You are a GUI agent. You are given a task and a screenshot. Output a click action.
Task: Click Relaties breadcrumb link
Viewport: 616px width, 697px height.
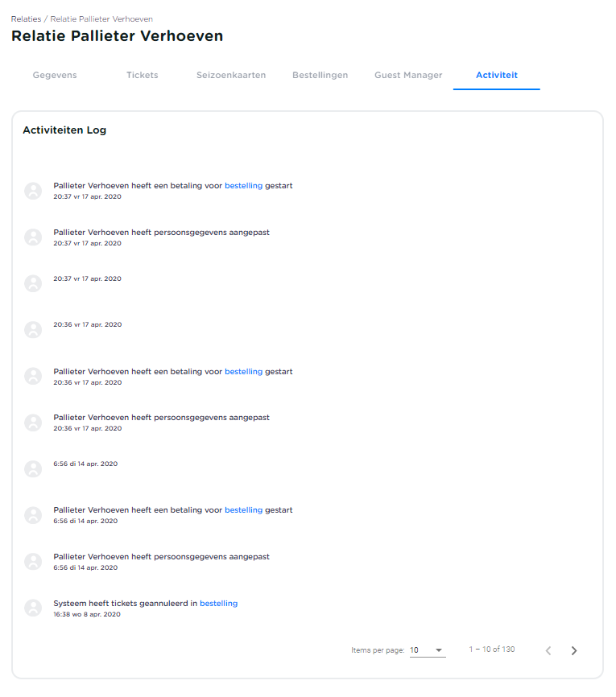(26, 19)
